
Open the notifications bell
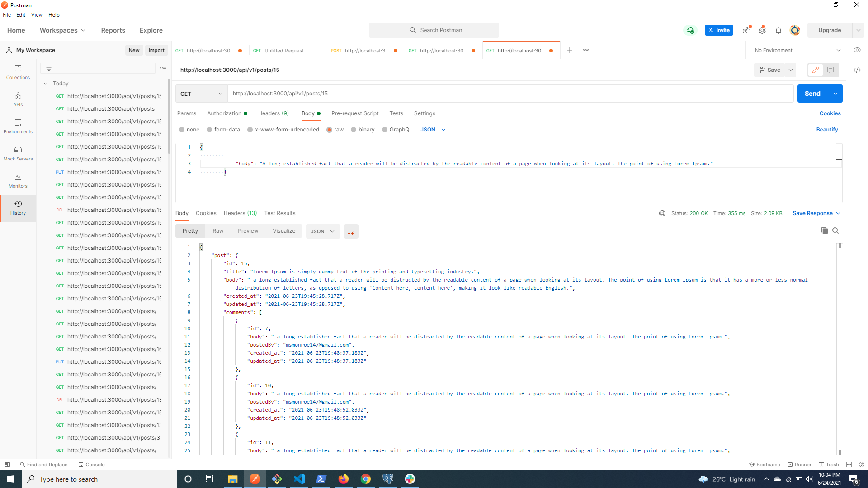778,30
